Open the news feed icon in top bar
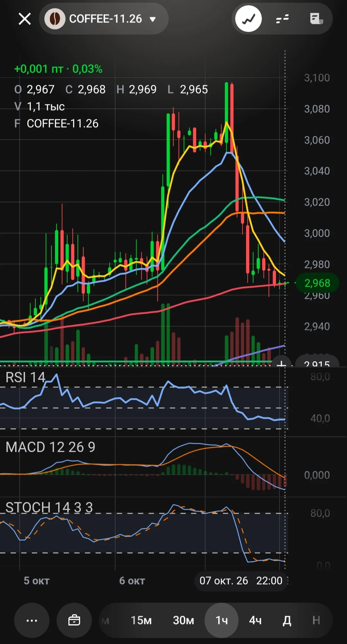The width and height of the screenshot is (347, 644). tap(316, 19)
